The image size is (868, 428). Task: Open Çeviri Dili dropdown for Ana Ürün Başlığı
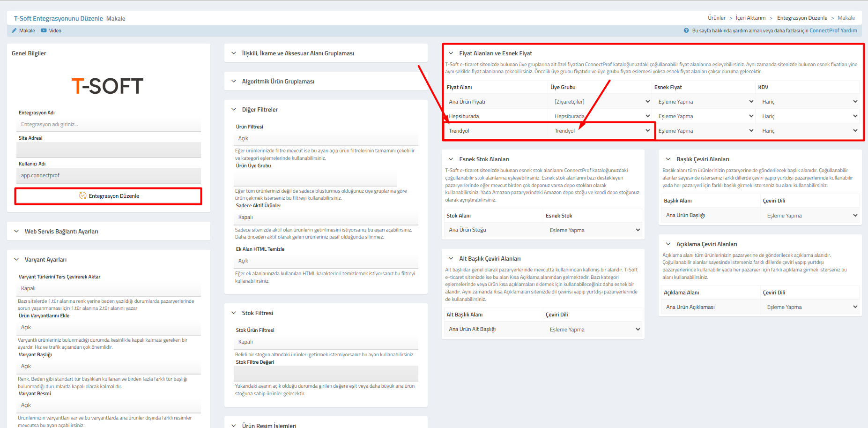point(811,216)
